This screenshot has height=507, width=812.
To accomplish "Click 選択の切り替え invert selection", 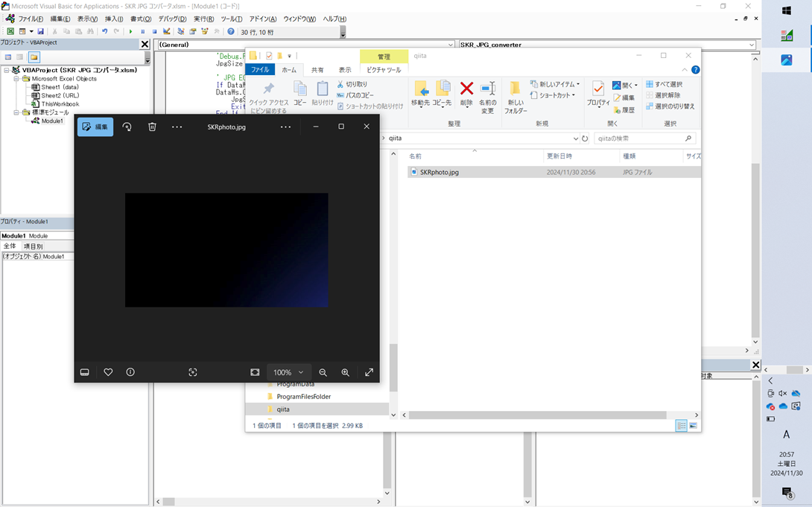I will click(670, 106).
